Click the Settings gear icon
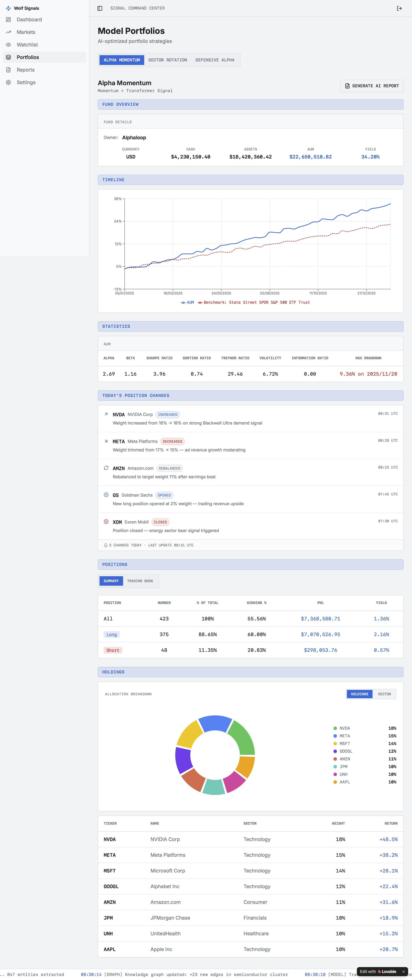 (8, 83)
